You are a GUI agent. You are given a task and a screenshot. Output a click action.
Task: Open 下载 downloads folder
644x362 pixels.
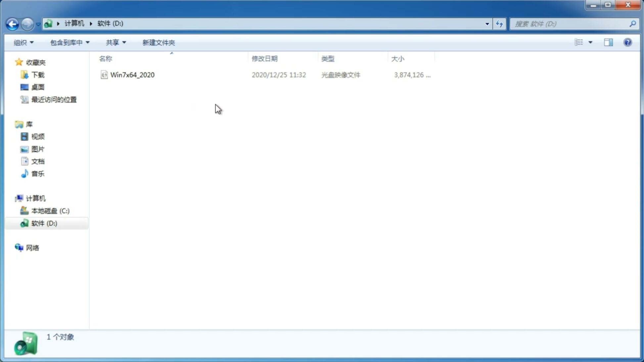(38, 75)
